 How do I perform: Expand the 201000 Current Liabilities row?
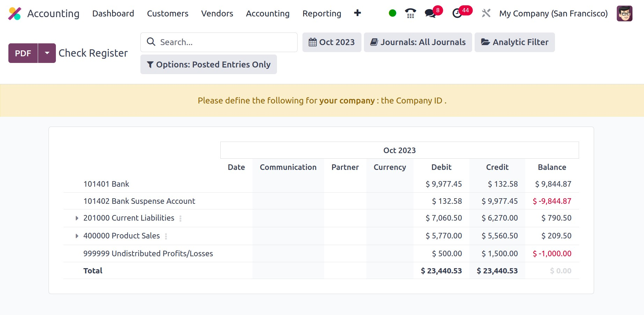pyautogui.click(x=77, y=218)
